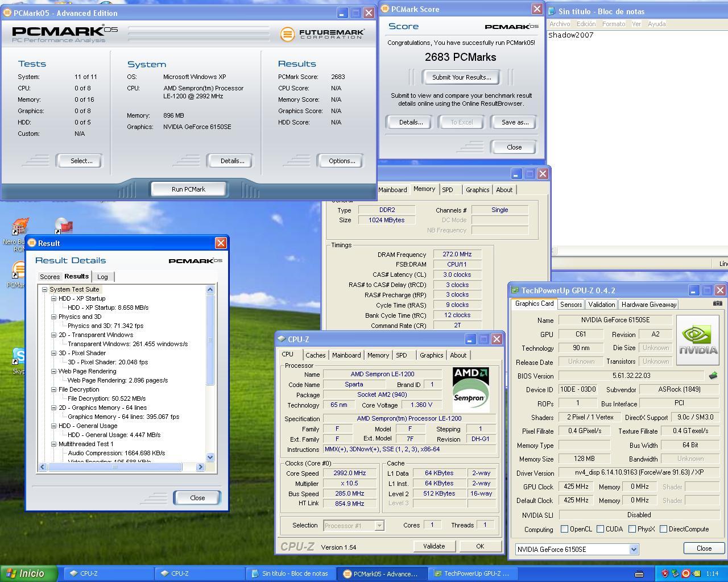Tick the DirectCompute checkbox
Viewport: 728px width, 582px height.
coord(663,529)
